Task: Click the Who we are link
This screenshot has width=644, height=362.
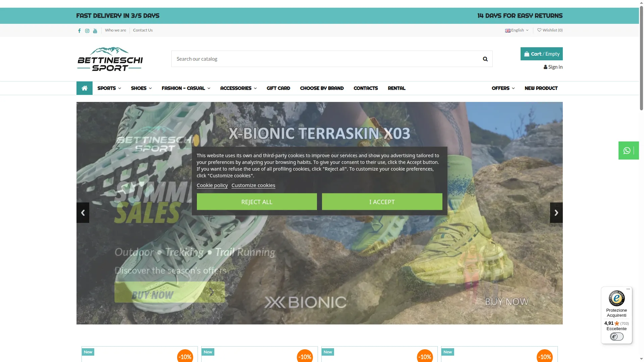Action: point(115,30)
